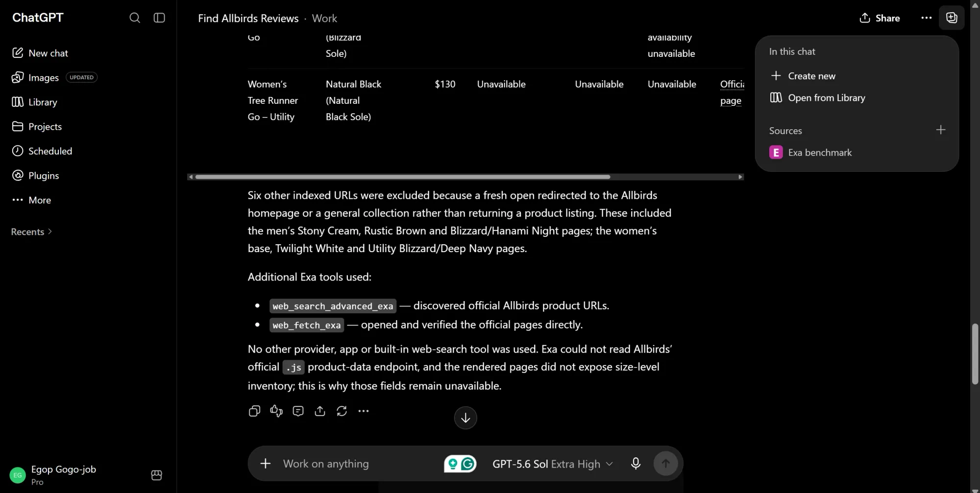Screen dimensions: 980x493
Task: Open the search chats icon
Action: [x=135, y=18]
